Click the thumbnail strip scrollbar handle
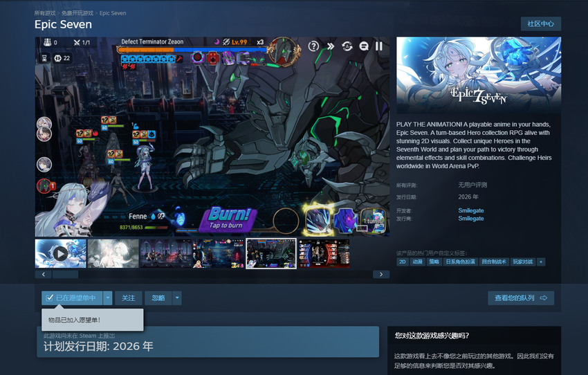This screenshot has width=588, height=375. [x=66, y=275]
